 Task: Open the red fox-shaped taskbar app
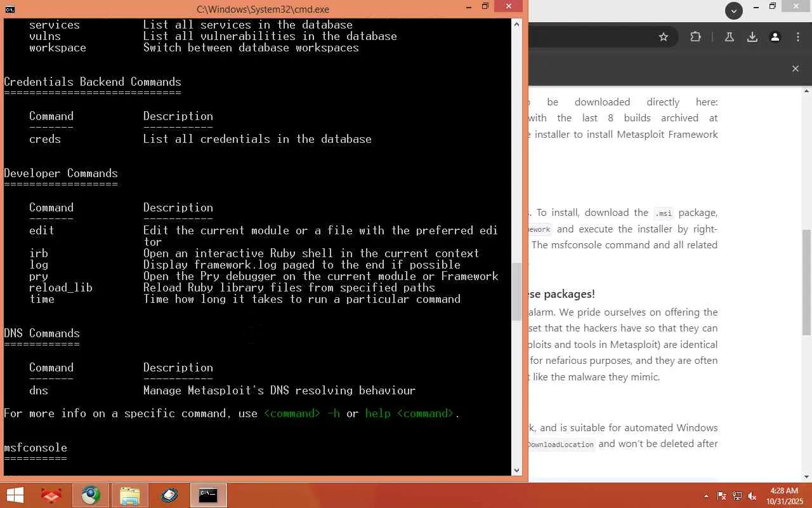pyautogui.click(x=51, y=495)
